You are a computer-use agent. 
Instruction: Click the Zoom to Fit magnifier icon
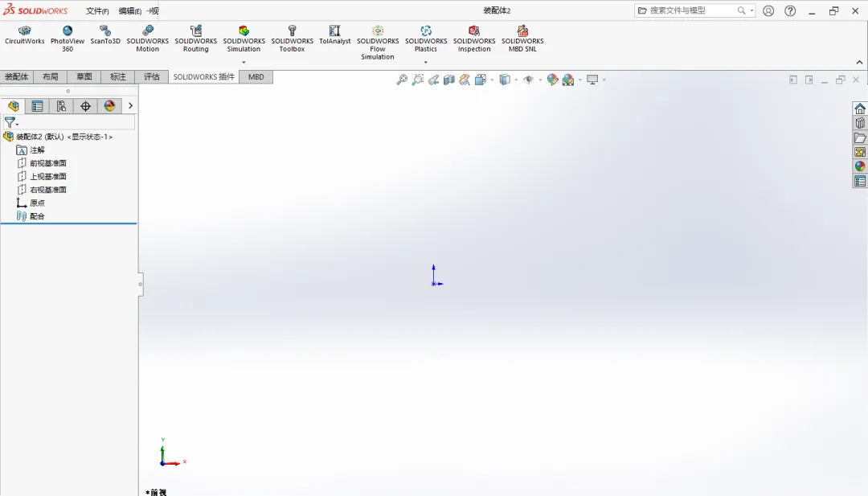pos(402,80)
